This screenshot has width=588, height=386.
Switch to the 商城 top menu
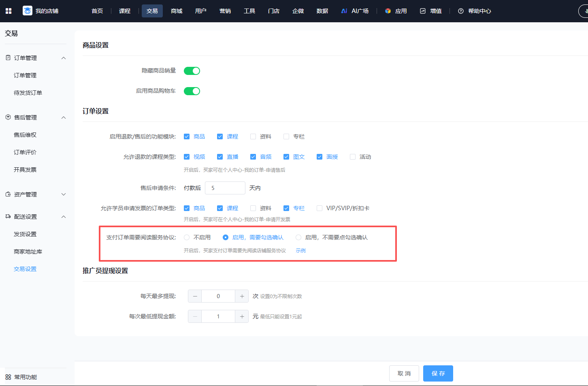click(x=177, y=11)
